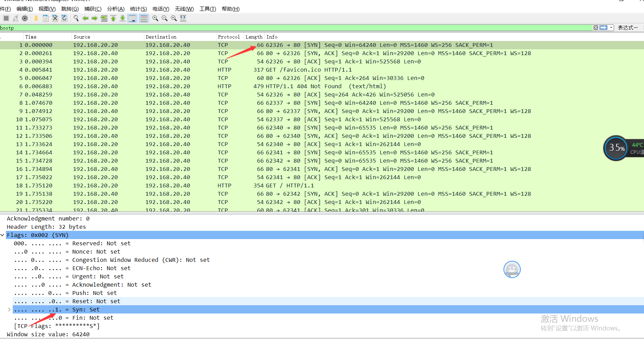Go back to the previous packet
This screenshot has width=644, height=339.
point(85,18)
